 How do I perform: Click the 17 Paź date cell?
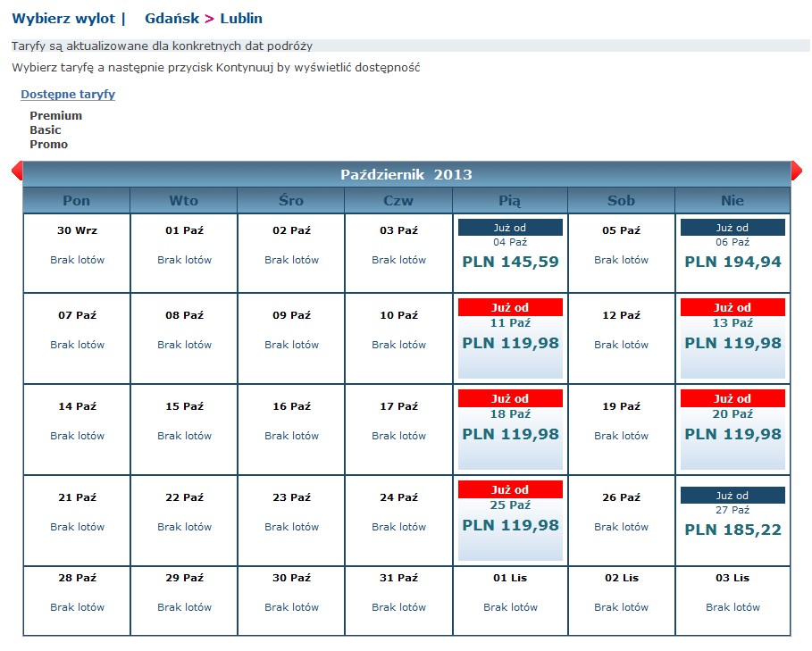tap(398, 430)
